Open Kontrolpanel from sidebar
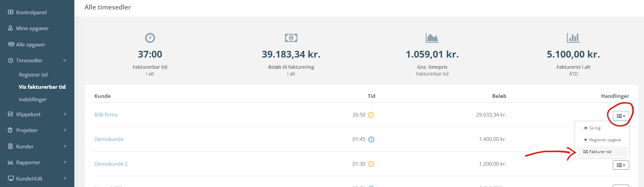Viewport: 644px width, 187px height. (27, 12)
